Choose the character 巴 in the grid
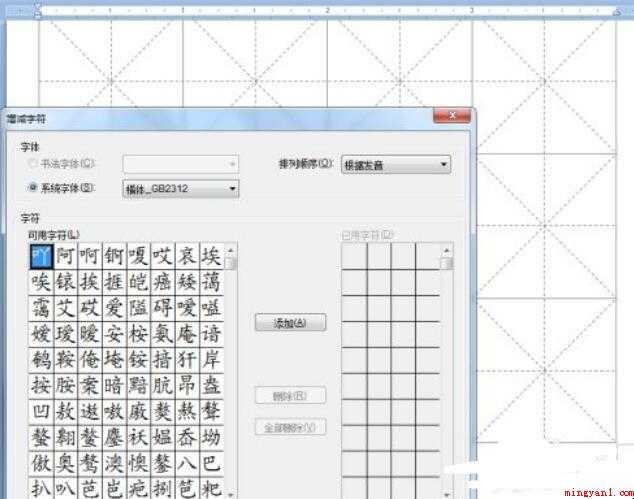This screenshot has height=499, width=634. click(x=211, y=463)
